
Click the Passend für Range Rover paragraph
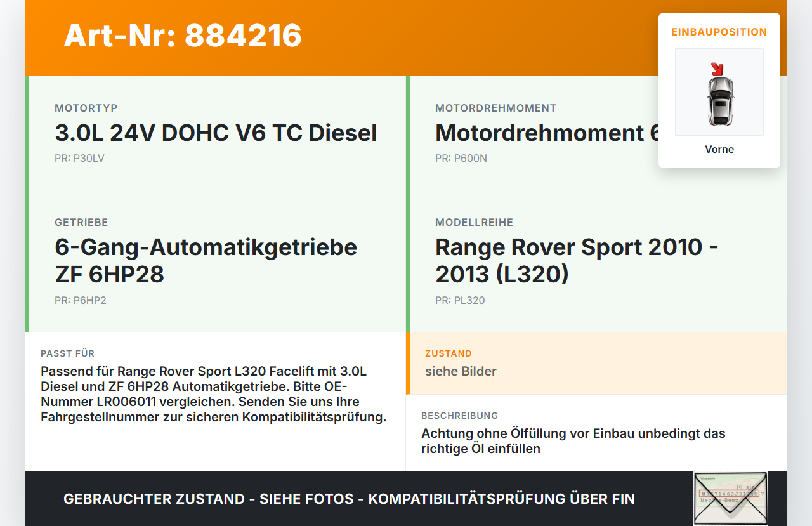[x=214, y=394]
